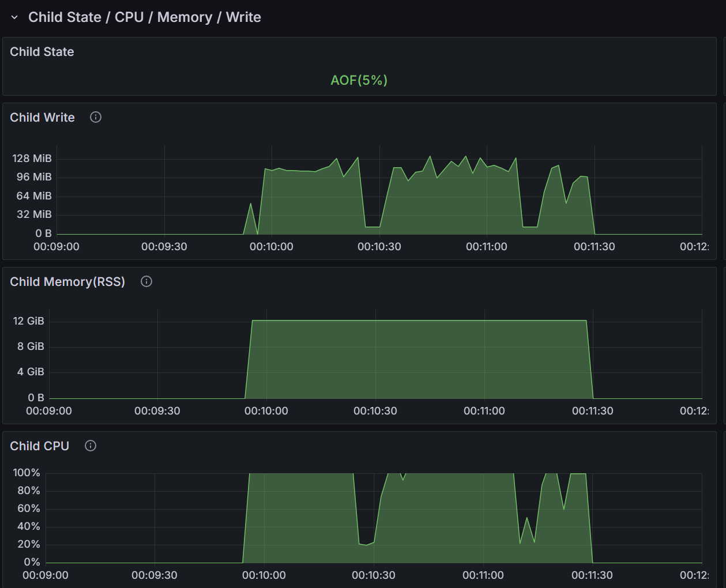The width and height of the screenshot is (726, 588).
Task: Click the 12 GiB y-axis label
Action: [28, 321]
